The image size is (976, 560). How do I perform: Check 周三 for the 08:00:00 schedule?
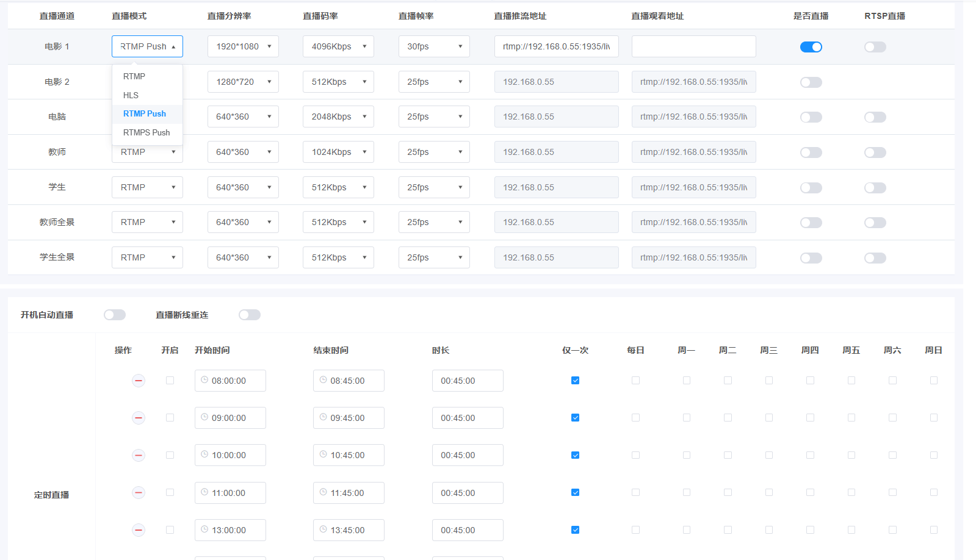pos(769,381)
